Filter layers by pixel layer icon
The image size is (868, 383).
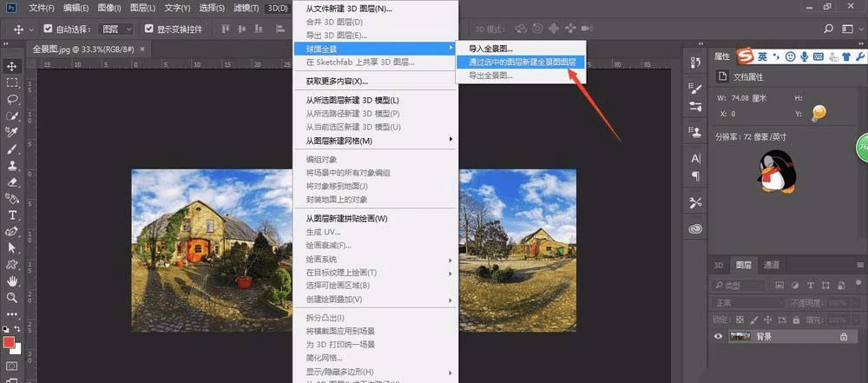point(780,286)
